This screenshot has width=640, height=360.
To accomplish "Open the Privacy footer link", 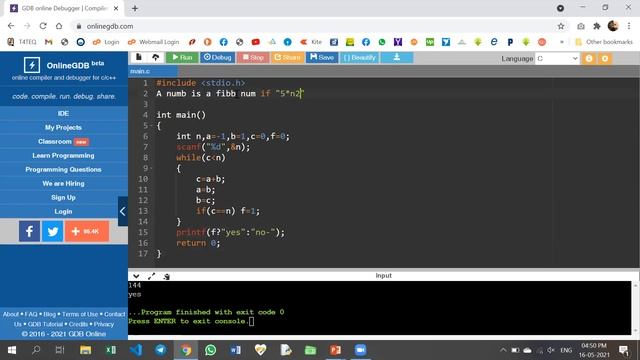I will point(104,324).
